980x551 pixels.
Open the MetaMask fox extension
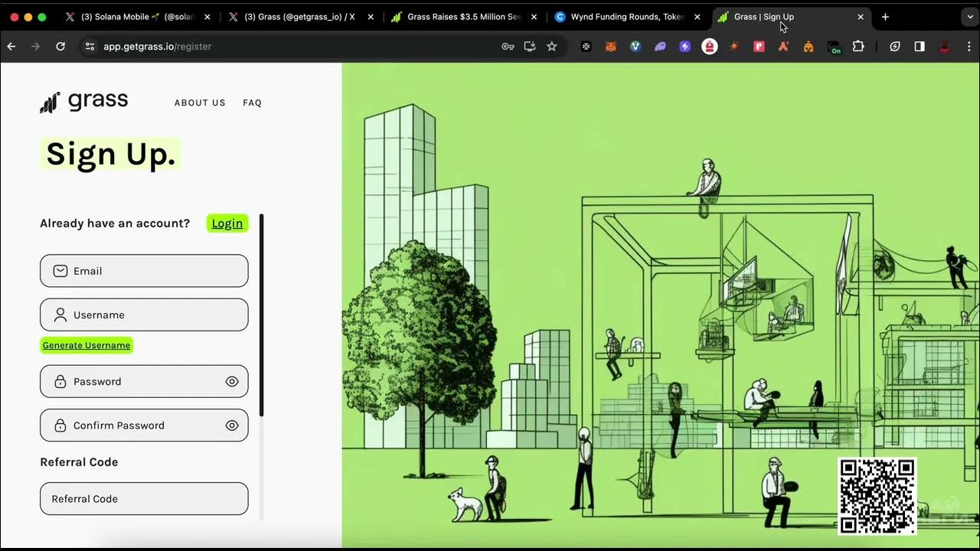[610, 47]
